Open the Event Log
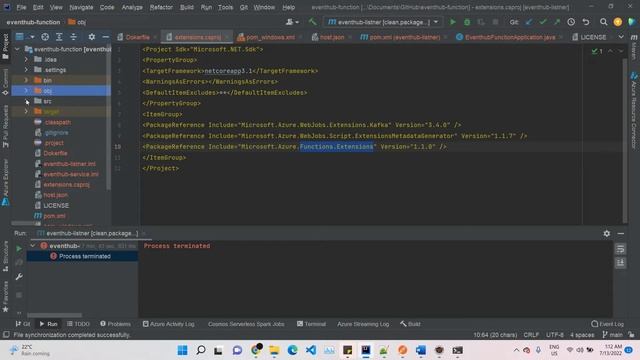640x360 pixels. pos(607,324)
